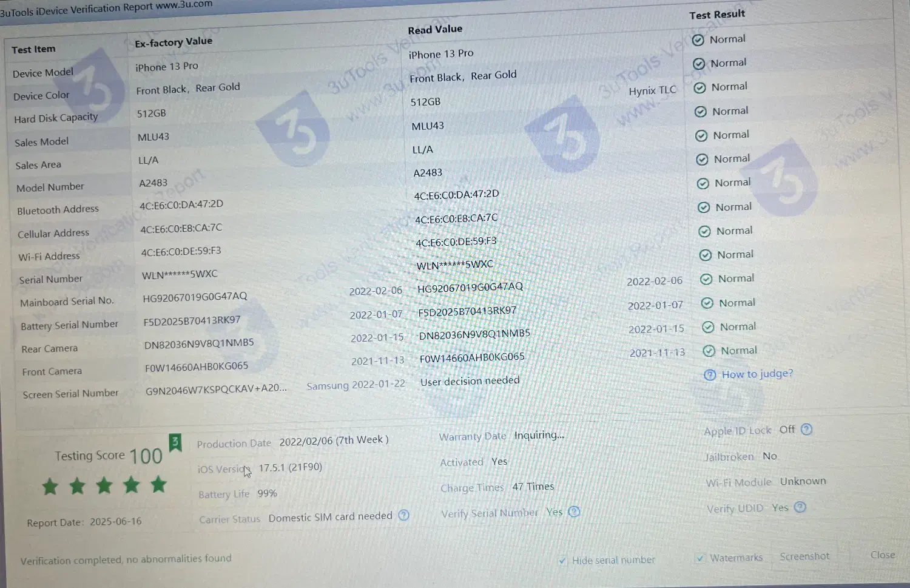Click the Screenshot button
The width and height of the screenshot is (910, 588).
[804, 556]
